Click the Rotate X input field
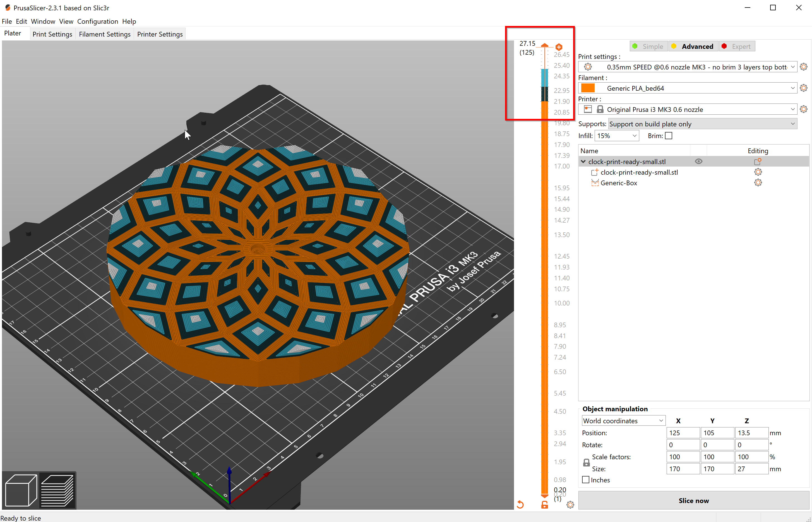This screenshot has height=522, width=812. pos(683,445)
